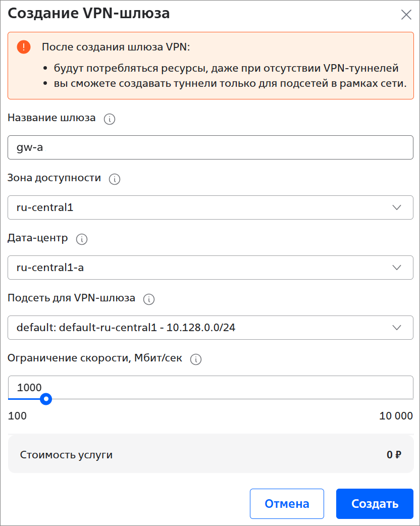The width and height of the screenshot is (420, 526).
Task: Click the speed limit value field 1000
Action: click(x=210, y=387)
